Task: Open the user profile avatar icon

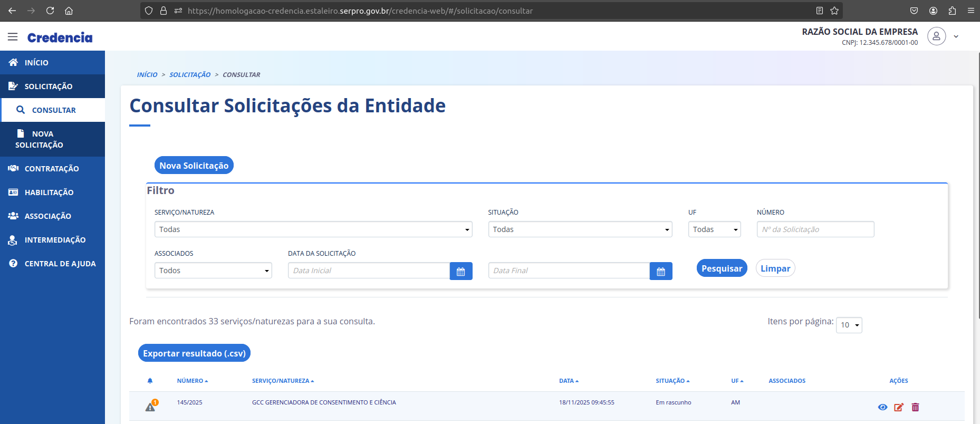Action: click(x=937, y=36)
